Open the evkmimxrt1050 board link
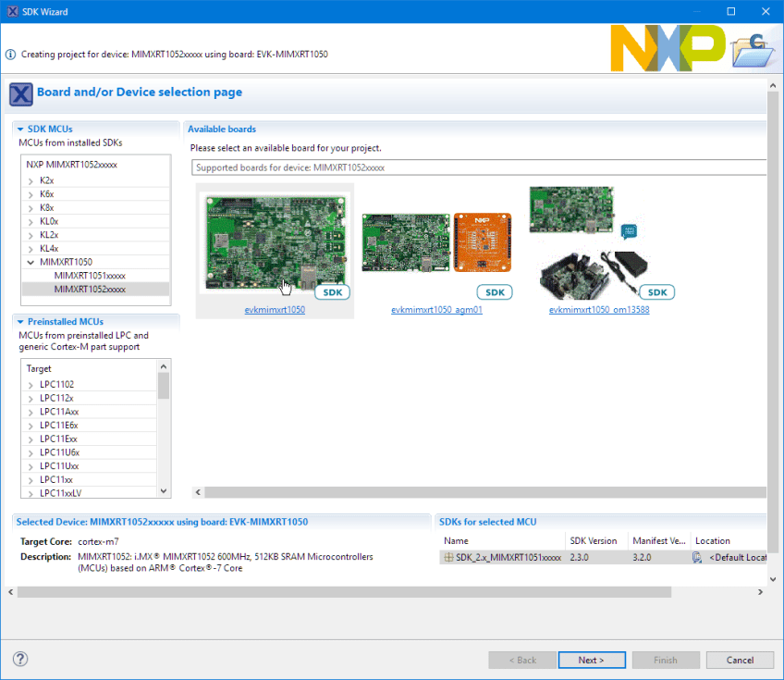The height and width of the screenshot is (680, 784). pyautogui.click(x=274, y=310)
